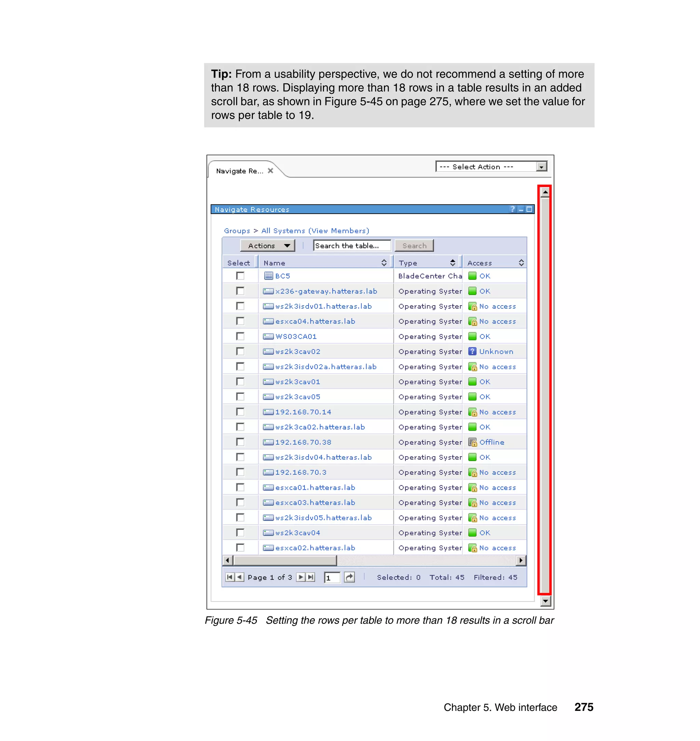
Task: Select the 192.168.70.38 checkbox
Action: 240,442
